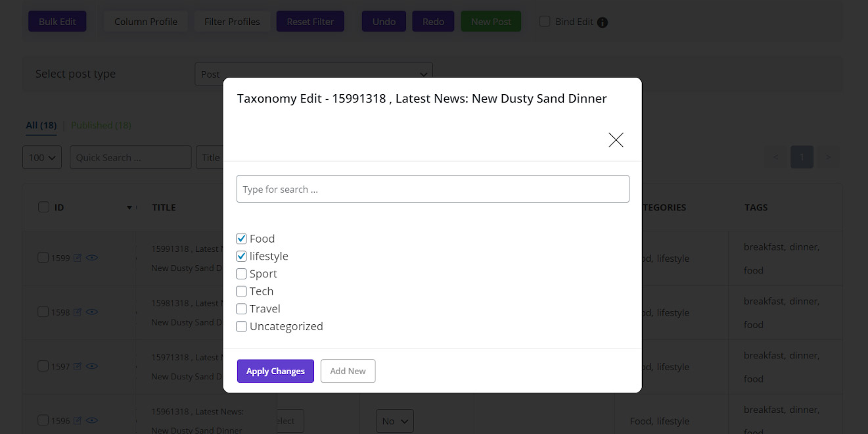Switch to the All (18) tab

[41, 126]
